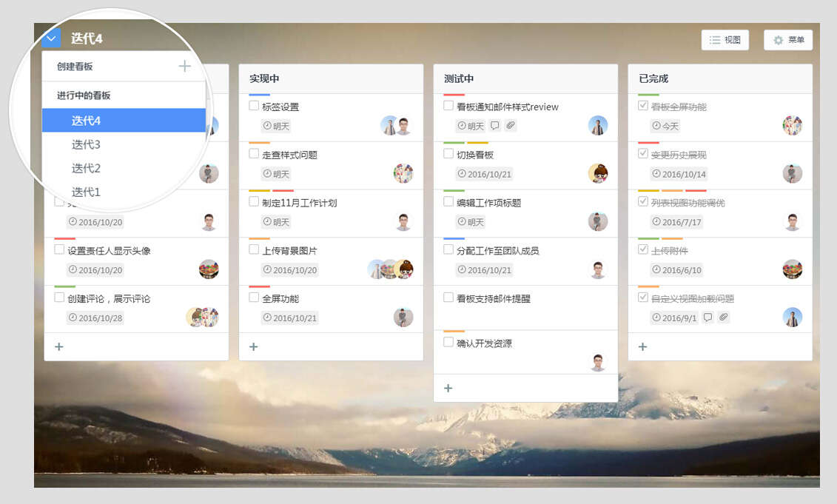This screenshot has height=504, width=837.
Task: Open comment icon on 自定义视图加载问题 card
Action: [x=707, y=317]
